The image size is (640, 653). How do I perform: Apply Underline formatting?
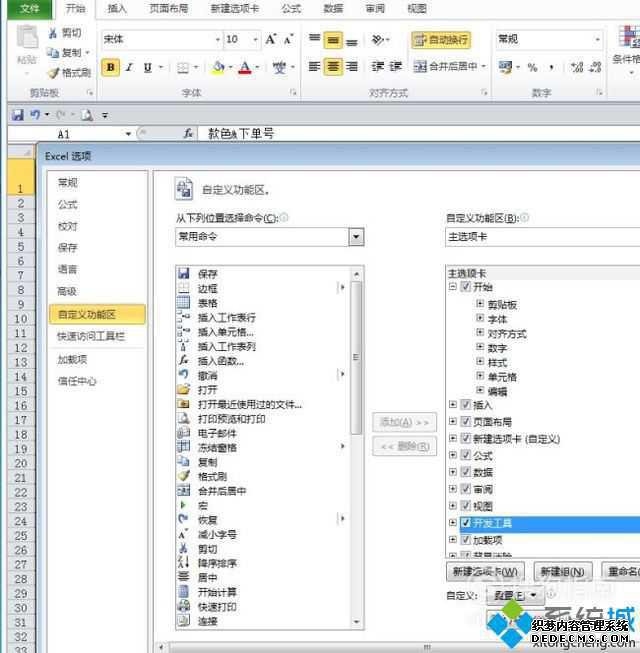click(147, 67)
